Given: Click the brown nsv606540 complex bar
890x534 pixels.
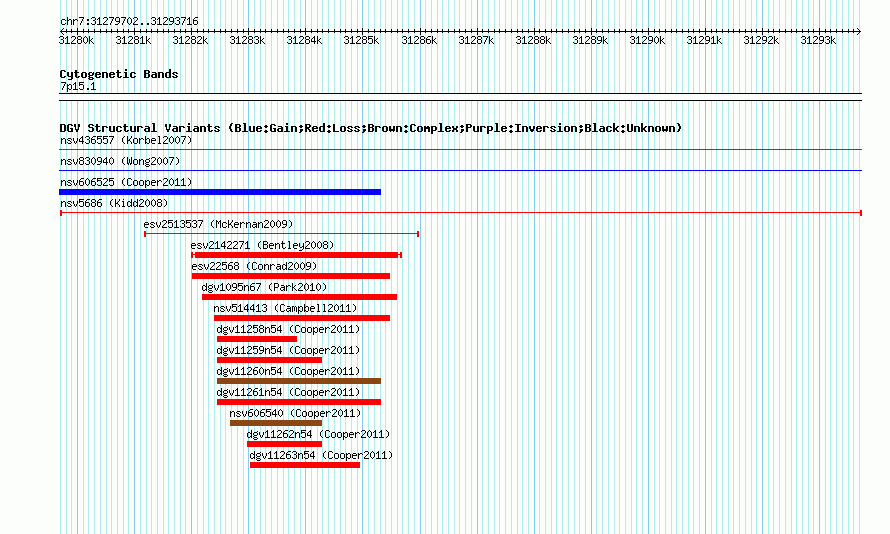Looking at the screenshot, I should click(x=276, y=423).
